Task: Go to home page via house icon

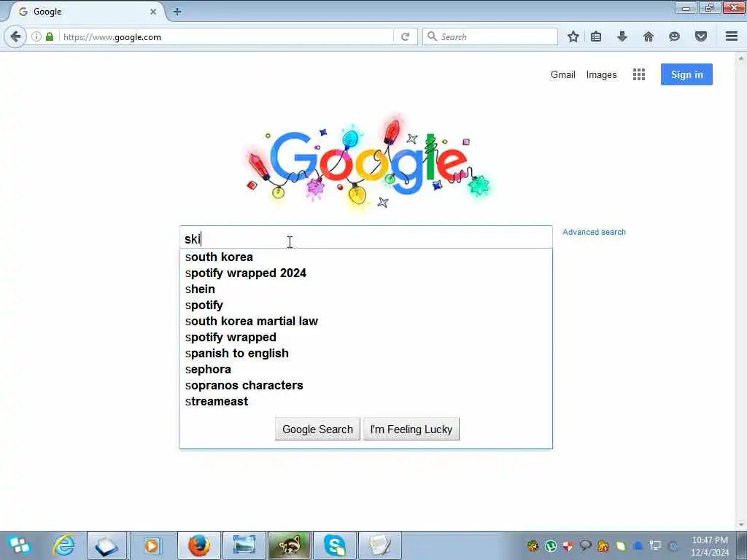Action: (649, 36)
